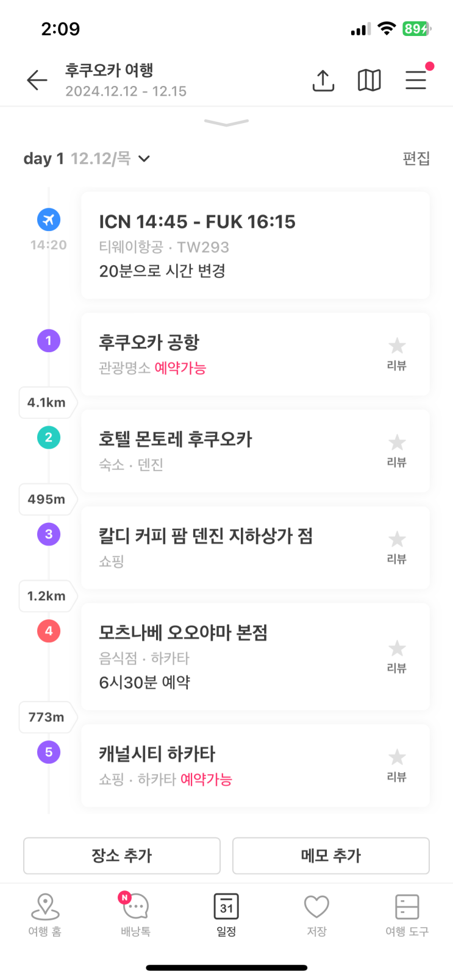Tap 편집 to edit the itinerary
This screenshot has height=980, width=453.
tap(416, 158)
